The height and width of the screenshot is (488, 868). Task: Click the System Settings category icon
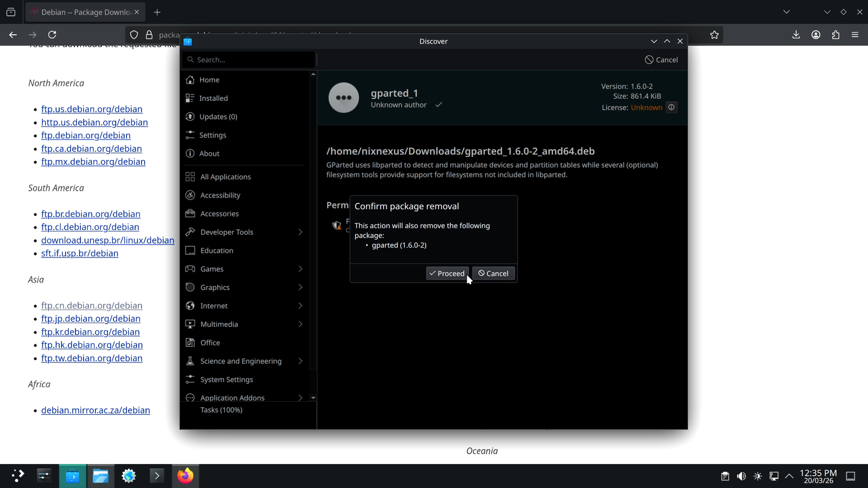[190, 380]
